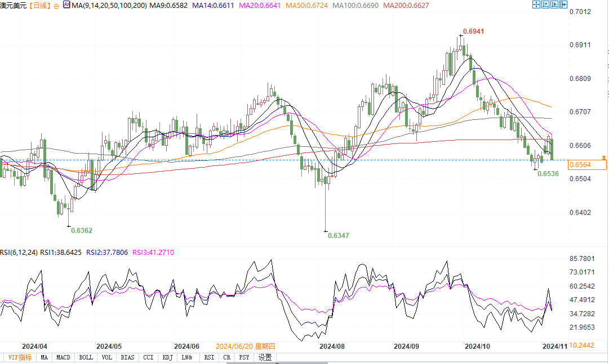Click the current price label 0.6564
Screen dimensions: 609x364
(580, 164)
